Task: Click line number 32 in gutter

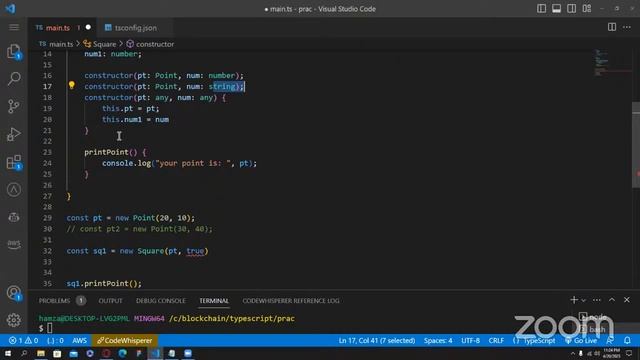Action: coord(47,251)
